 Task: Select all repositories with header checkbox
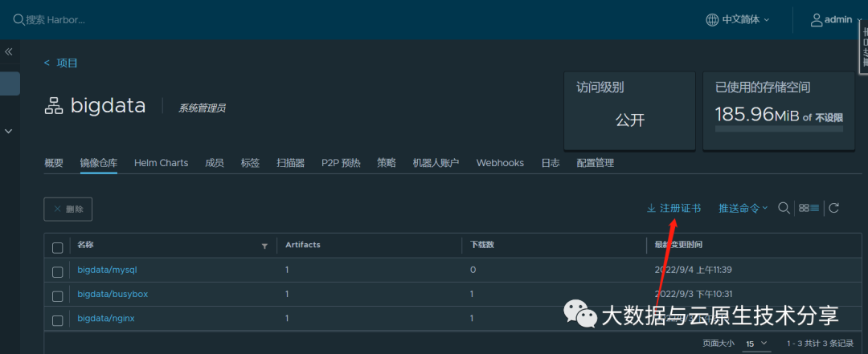tap(58, 248)
